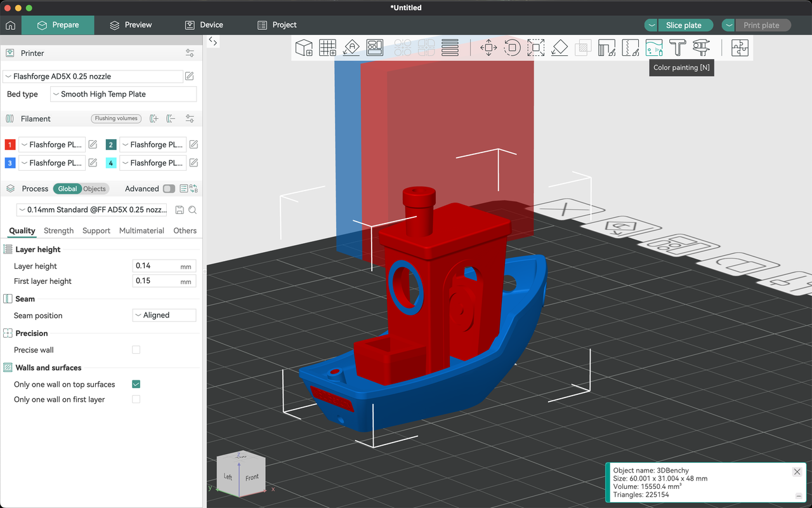Open filament 1 preset dropdown
The image size is (812, 508).
tap(52, 145)
